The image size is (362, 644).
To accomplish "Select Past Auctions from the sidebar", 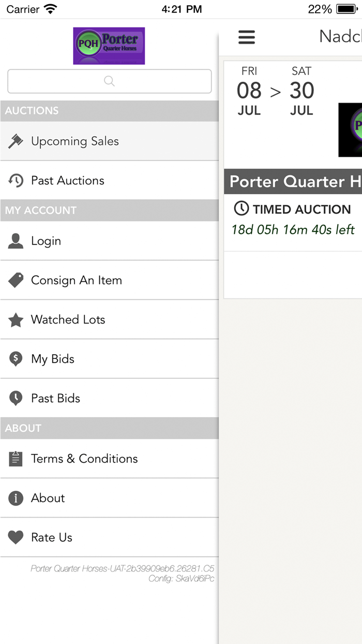I will pos(68,181).
